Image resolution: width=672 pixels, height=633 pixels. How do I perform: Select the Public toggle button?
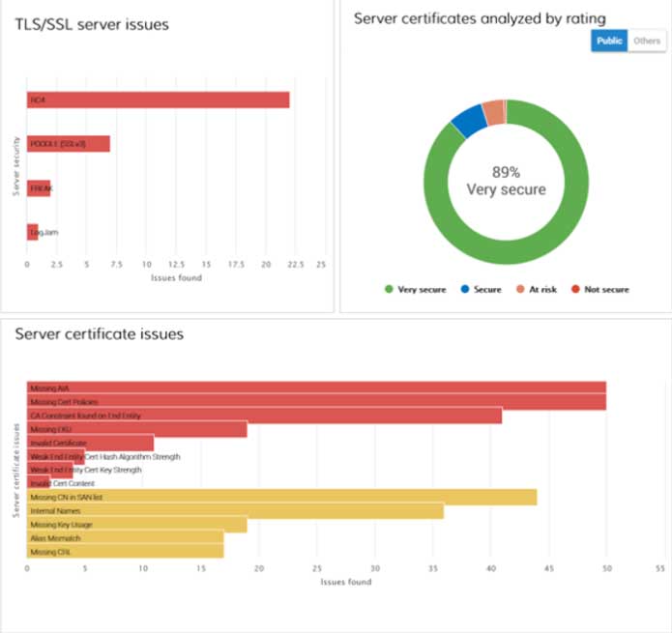[609, 41]
